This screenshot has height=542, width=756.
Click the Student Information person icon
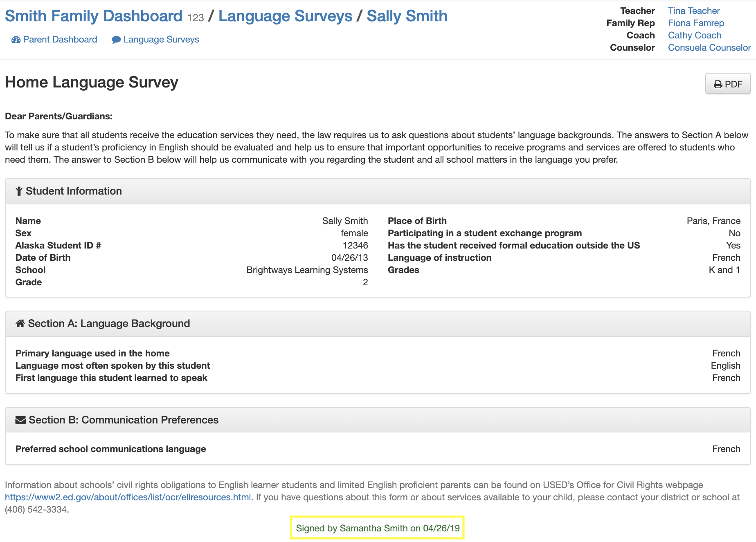pyautogui.click(x=19, y=191)
